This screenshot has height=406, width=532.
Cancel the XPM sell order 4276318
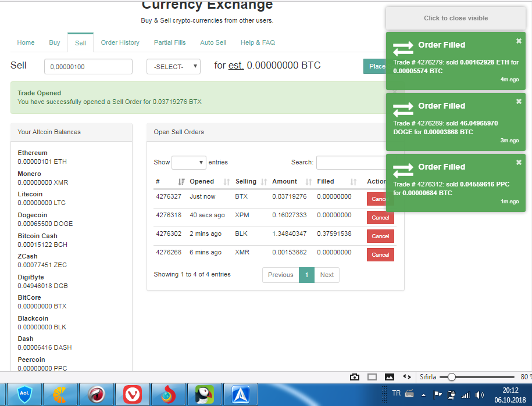tap(380, 218)
